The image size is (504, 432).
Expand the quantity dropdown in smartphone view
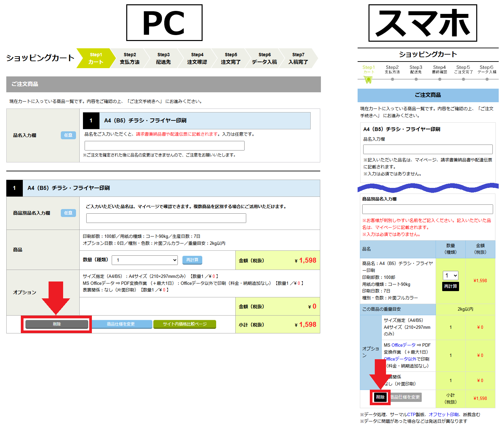point(450,276)
